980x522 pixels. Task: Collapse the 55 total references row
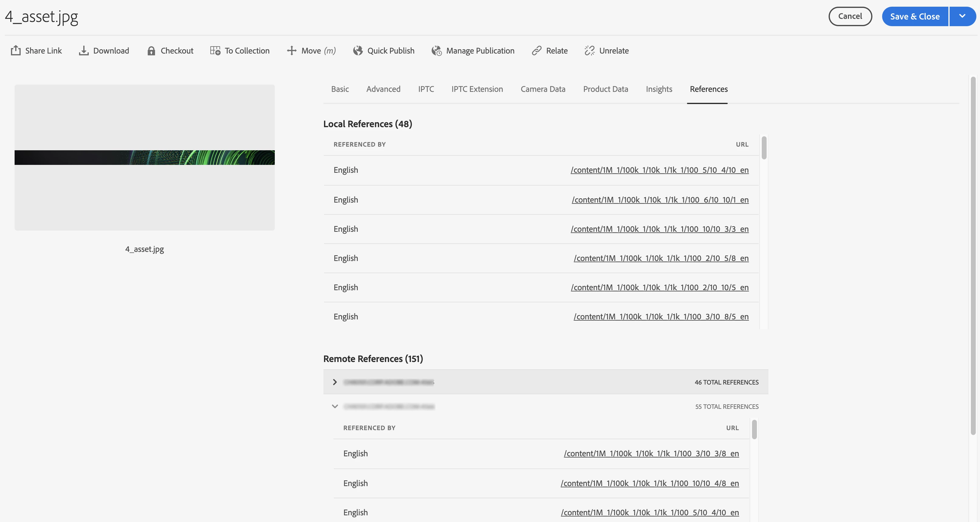pyautogui.click(x=335, y=406)
